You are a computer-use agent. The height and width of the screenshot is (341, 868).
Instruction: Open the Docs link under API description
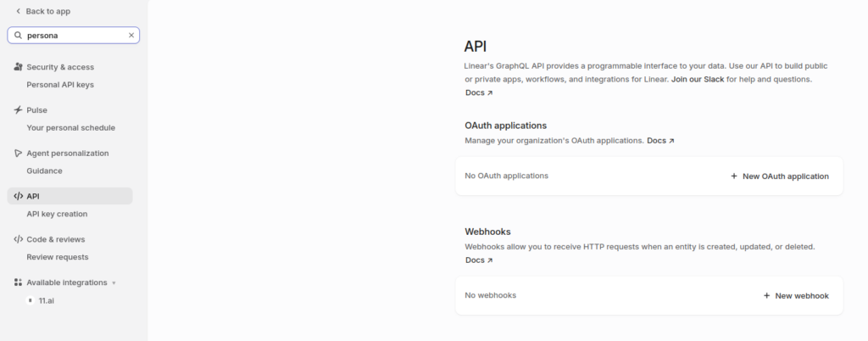[479, 92]
